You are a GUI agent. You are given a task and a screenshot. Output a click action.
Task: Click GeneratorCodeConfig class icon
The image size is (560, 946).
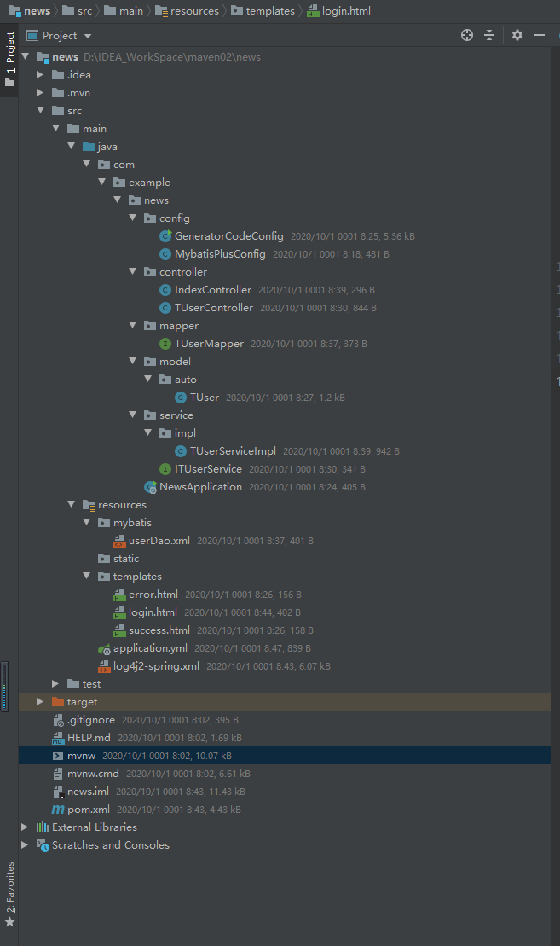pyautogui.click(x=165, y=236)
